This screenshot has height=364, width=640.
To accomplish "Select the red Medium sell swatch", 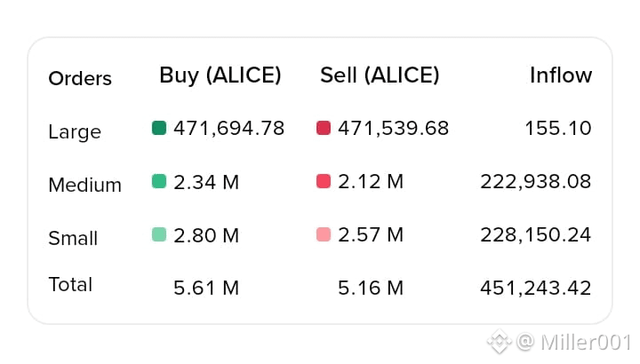I will coord(324,181).
